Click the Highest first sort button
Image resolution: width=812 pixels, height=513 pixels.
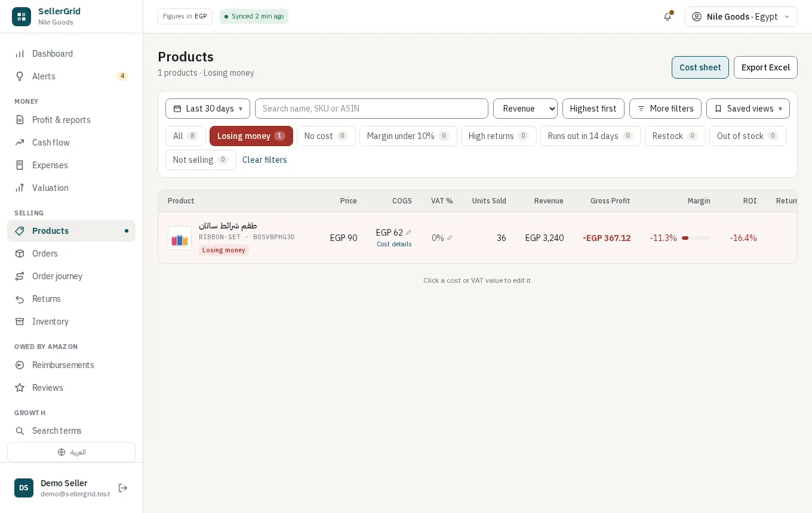click(593, 109)
